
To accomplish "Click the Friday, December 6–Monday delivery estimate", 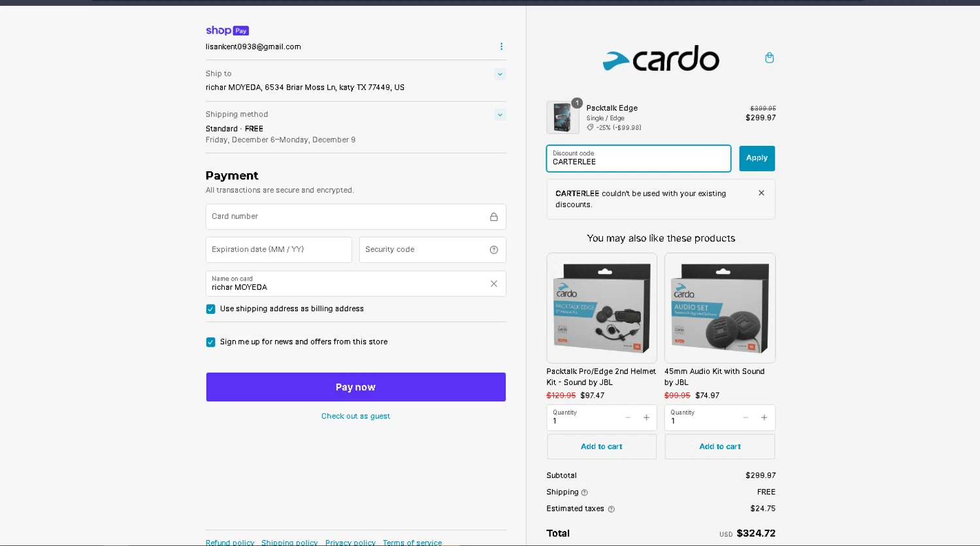I will [281, 140].
